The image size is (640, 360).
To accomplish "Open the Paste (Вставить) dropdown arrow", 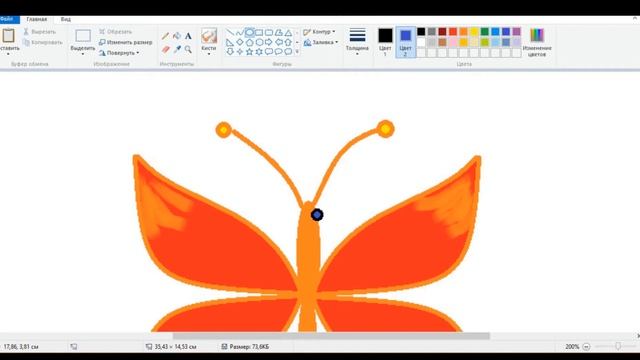I will point(8,54).
